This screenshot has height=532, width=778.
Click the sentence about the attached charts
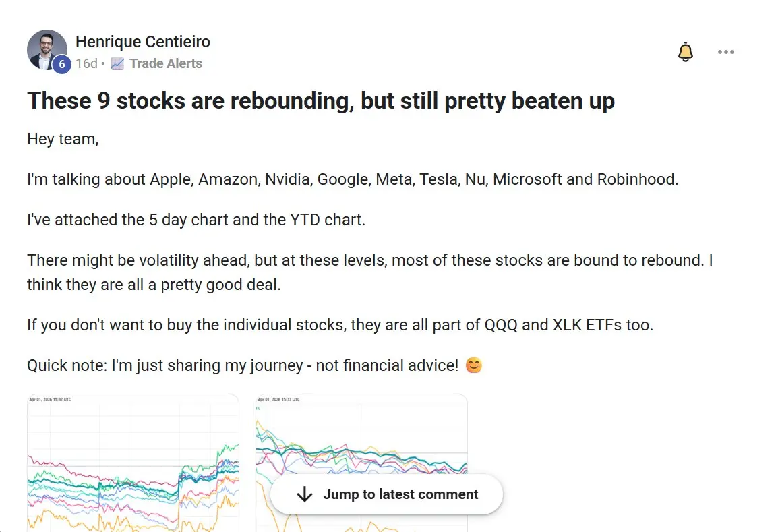(x=196, y=220)
